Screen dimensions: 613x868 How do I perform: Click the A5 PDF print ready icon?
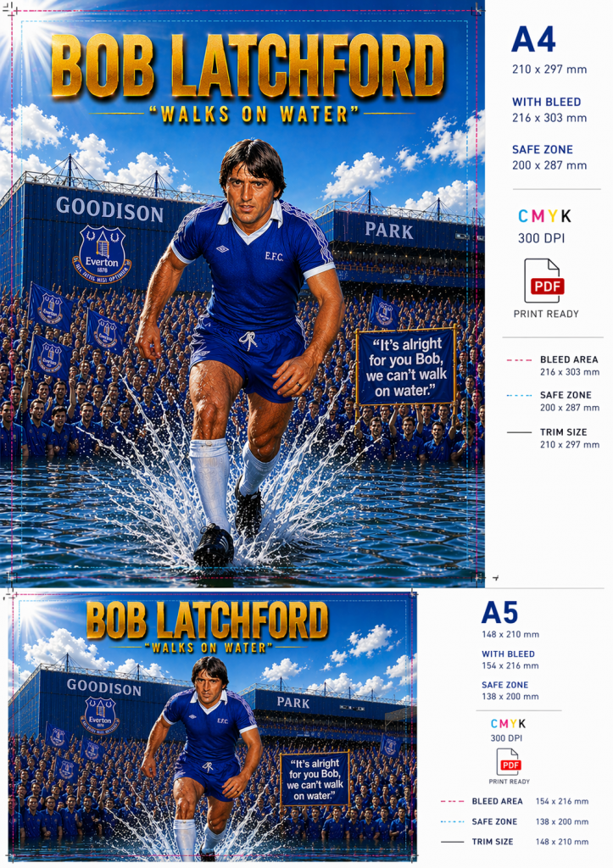click(x=509, y=762)
